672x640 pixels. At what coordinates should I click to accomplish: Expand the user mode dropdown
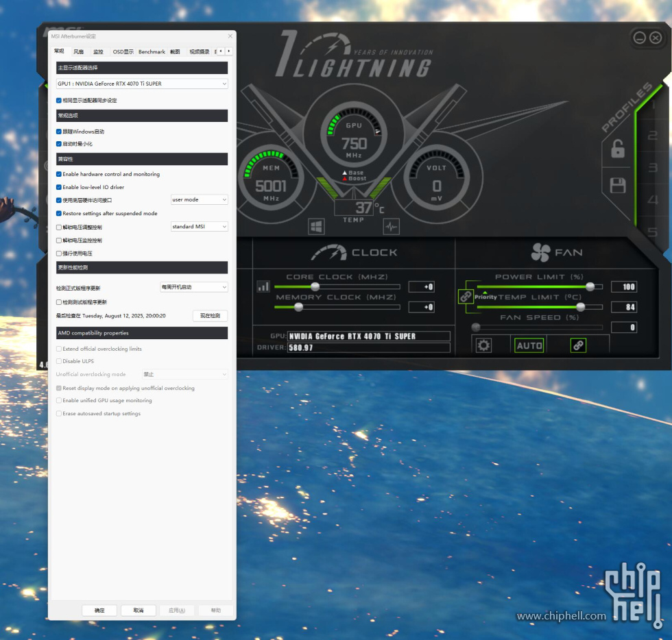[200, 199]
